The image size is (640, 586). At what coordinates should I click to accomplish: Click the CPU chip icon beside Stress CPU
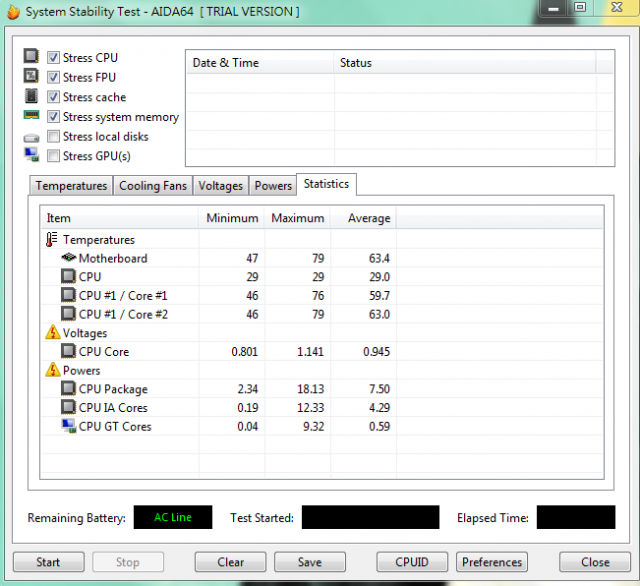(x=31, y=56)
